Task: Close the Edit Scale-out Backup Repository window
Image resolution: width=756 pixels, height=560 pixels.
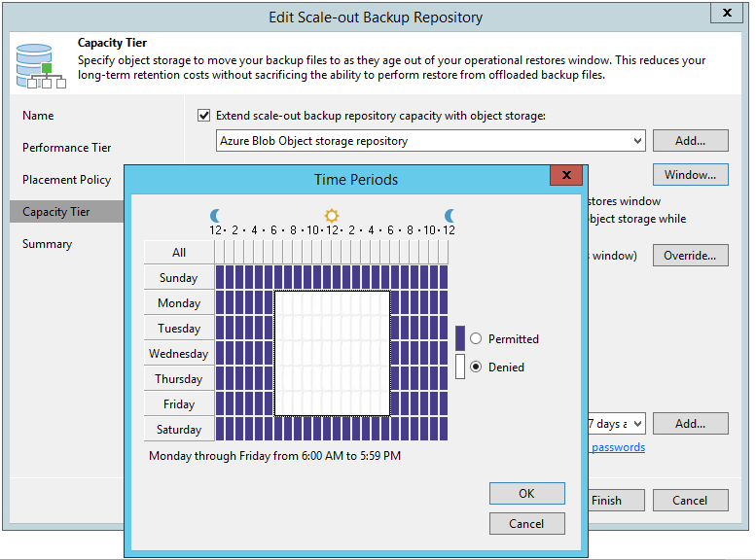Action: (x=723, y=14)
